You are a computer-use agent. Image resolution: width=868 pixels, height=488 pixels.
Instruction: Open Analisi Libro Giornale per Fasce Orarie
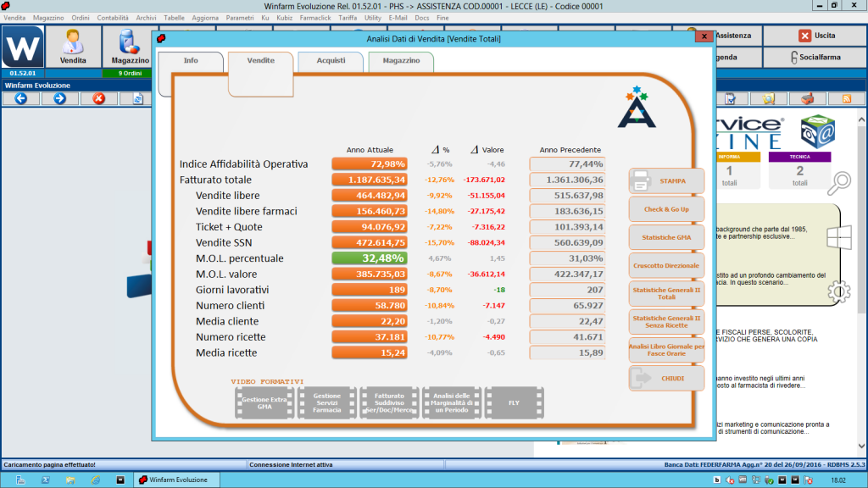[666, 350]
